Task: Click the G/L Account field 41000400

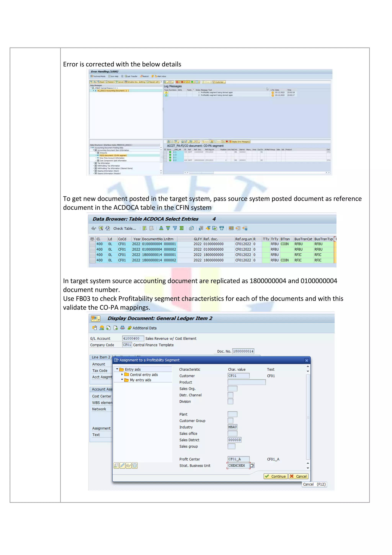Action: pyautogui.click(x=133, y=338)
